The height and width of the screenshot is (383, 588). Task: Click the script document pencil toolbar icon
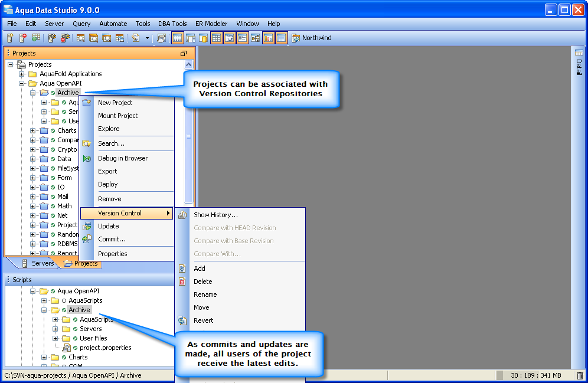coord(136,38)
